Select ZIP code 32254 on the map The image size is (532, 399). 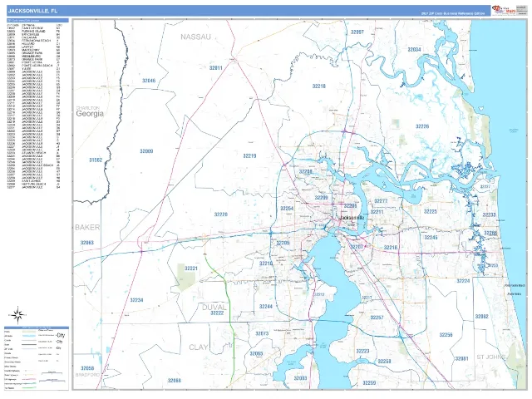point(287,209)
